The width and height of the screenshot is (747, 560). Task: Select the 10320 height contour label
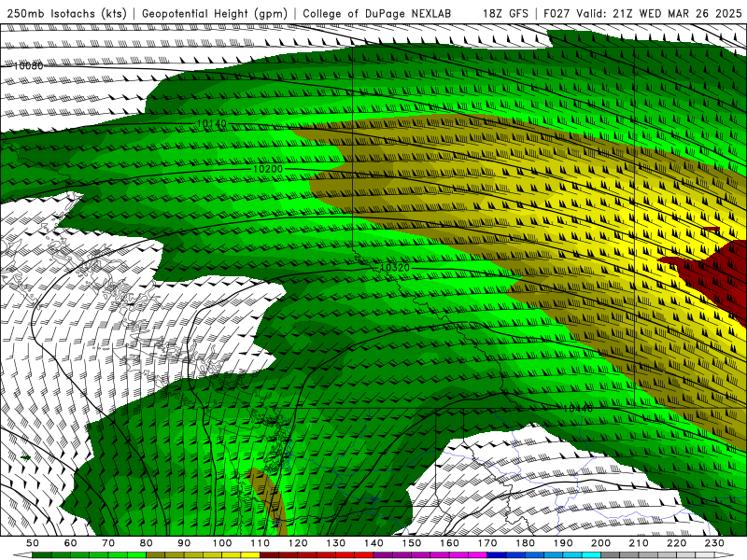[395, 268]
